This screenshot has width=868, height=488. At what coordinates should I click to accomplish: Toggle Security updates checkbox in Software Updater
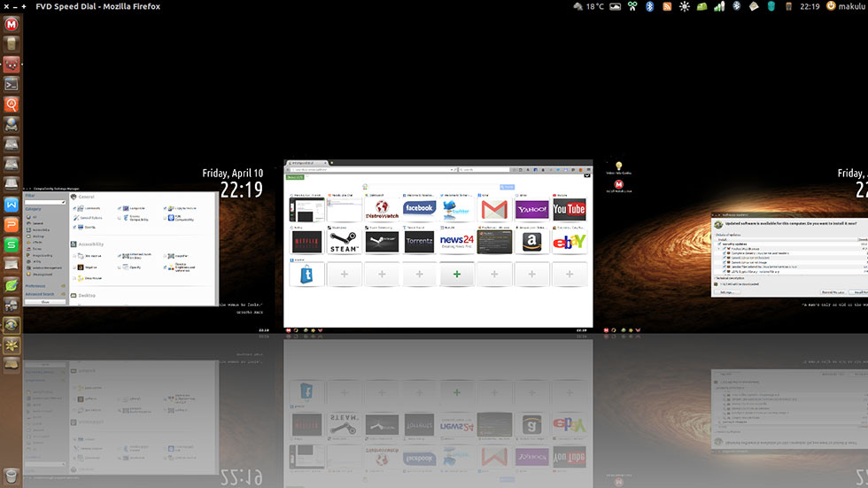719,244
